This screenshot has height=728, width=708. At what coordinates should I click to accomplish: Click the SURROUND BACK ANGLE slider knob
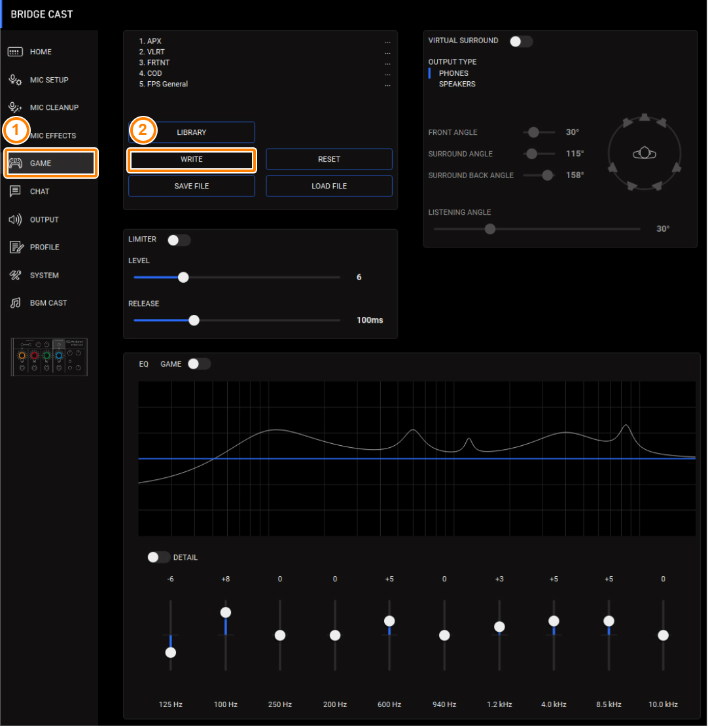[x=548, y=175]
